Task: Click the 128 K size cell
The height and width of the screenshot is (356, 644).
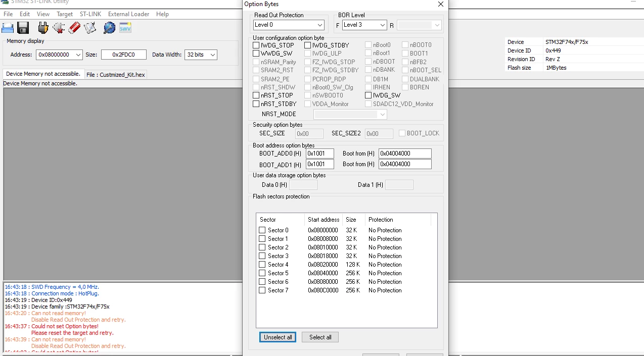Action: coord(353,265)
